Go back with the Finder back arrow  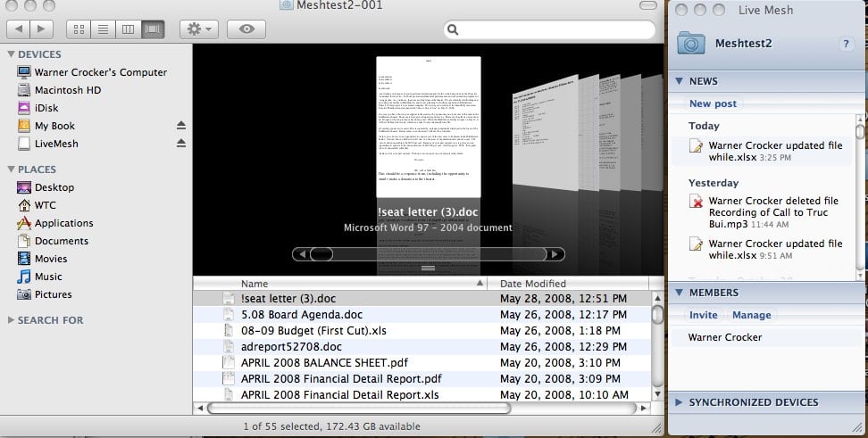pos(18,29)
